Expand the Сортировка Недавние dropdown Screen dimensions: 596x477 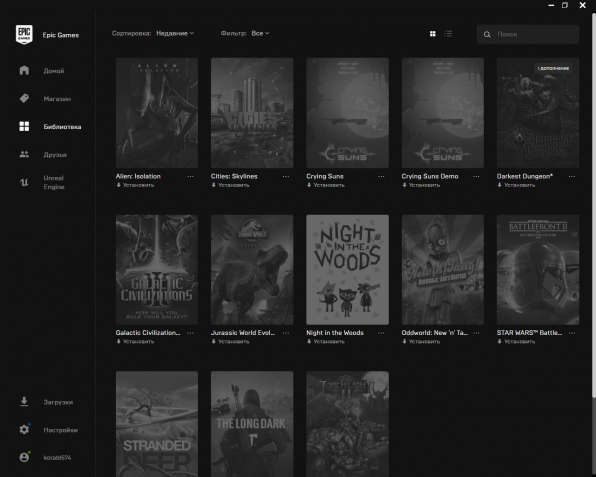[175, 33]
